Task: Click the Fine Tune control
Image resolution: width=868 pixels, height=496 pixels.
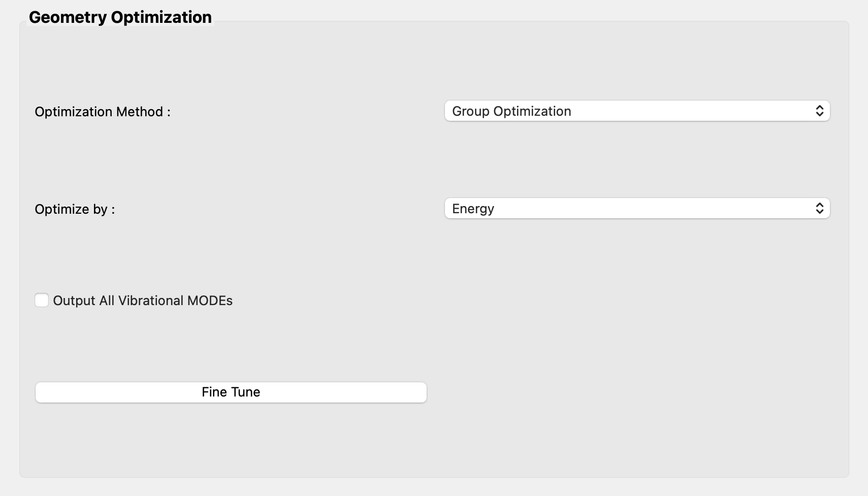Action: click(231, 392)
